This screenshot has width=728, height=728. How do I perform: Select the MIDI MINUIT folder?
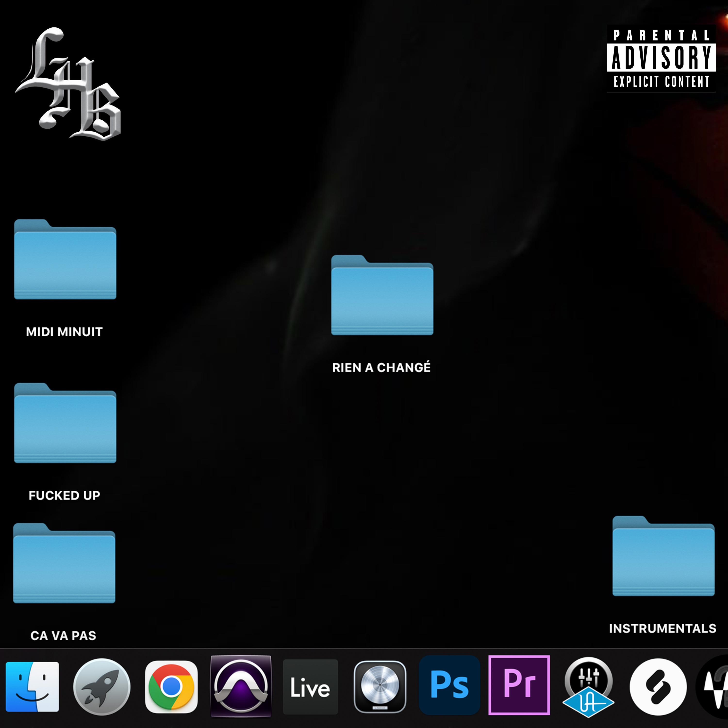pyautogui.click(x=65, y=260)
